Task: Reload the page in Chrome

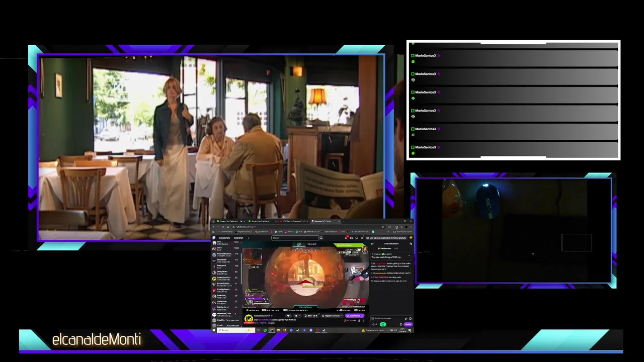Action: pyautogui.click(x=223, y=227)
